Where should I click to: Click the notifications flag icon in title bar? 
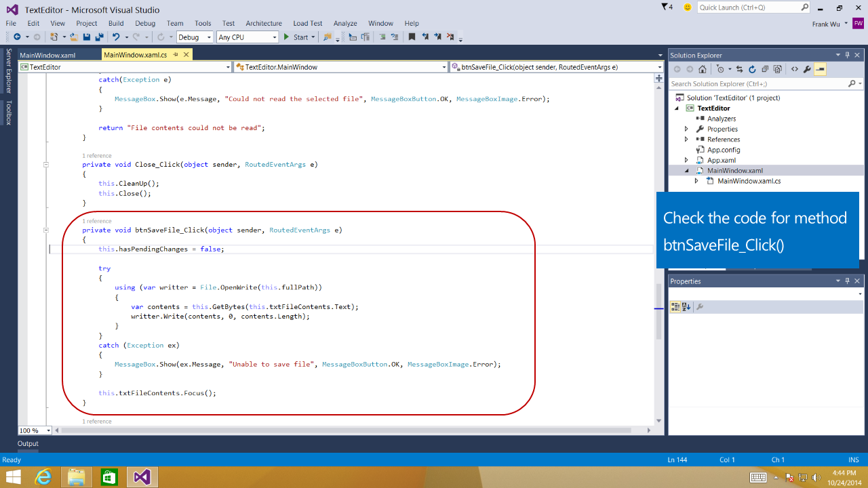click(667, 7)
